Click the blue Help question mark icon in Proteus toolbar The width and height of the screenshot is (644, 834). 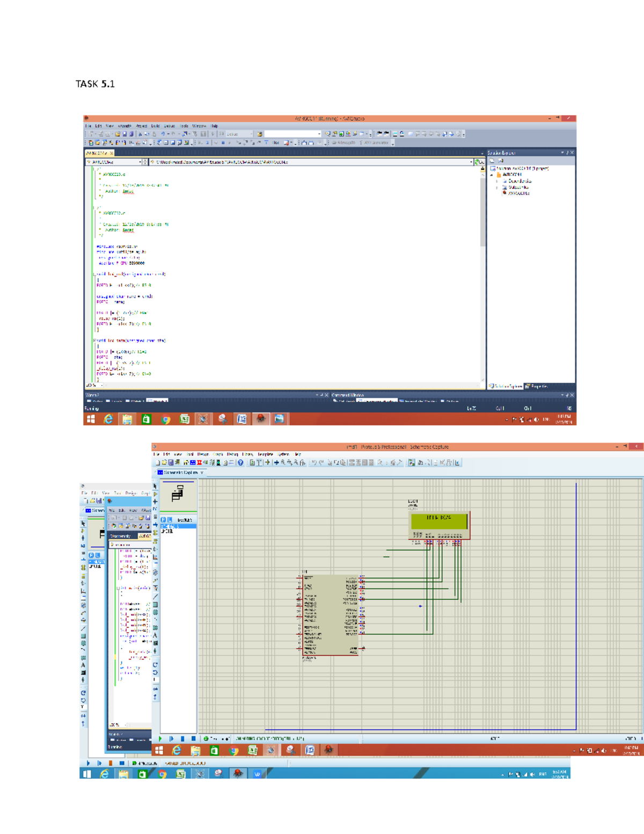click(240, 462)
